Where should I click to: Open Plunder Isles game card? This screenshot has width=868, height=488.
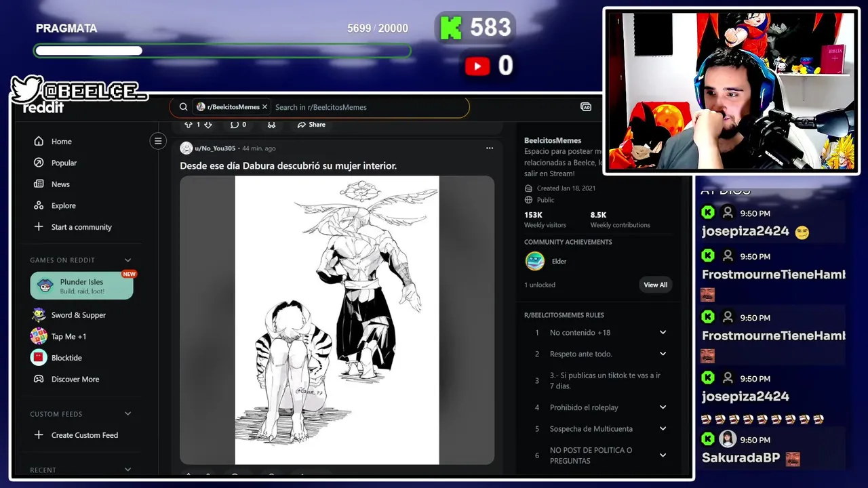pos(81,285)
